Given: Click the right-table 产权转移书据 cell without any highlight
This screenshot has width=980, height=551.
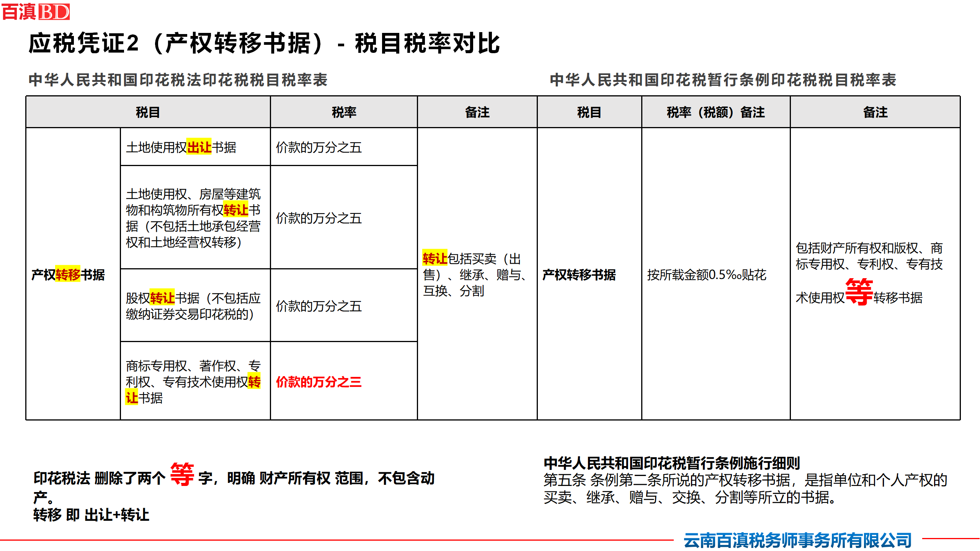Looking at the screenshot, I should [x=589, y=274].
